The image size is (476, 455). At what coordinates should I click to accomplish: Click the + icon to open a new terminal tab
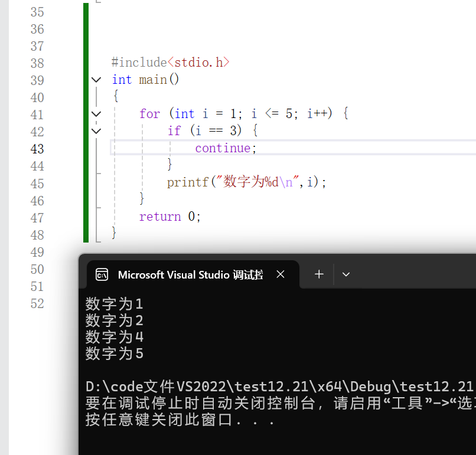[319, 274]
